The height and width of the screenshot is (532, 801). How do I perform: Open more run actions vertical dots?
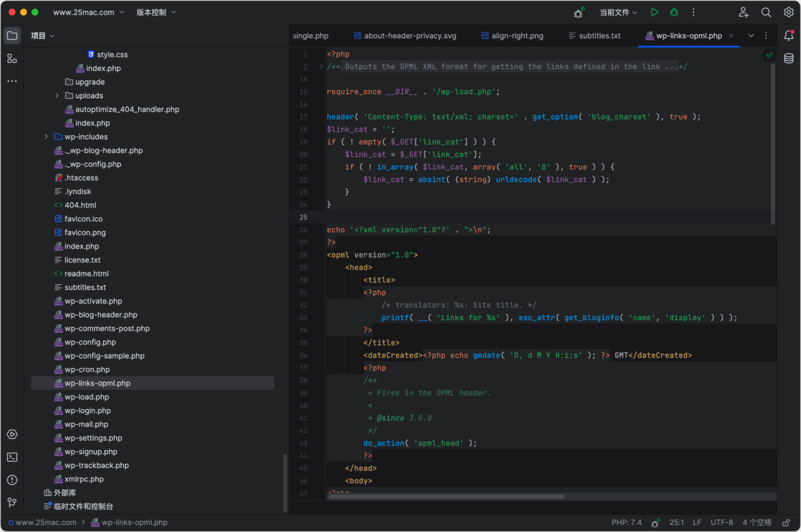pos(693,12)
